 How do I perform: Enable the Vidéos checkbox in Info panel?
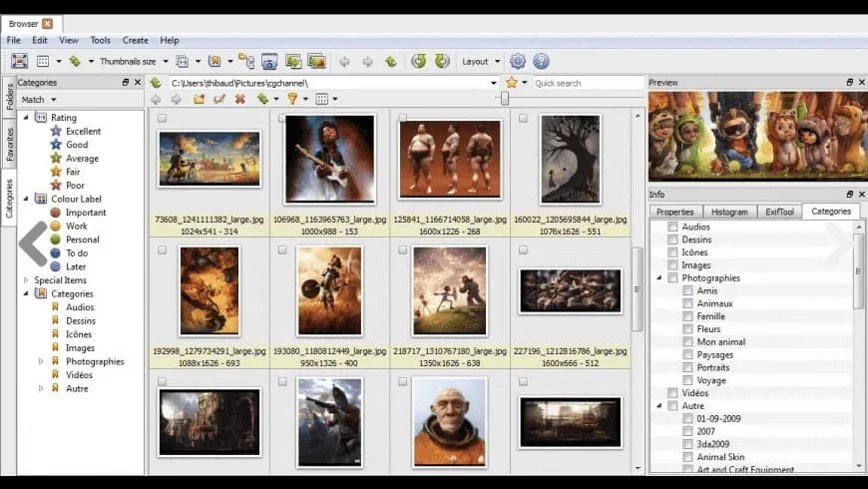pyautogui.click(x=672, y=393)
